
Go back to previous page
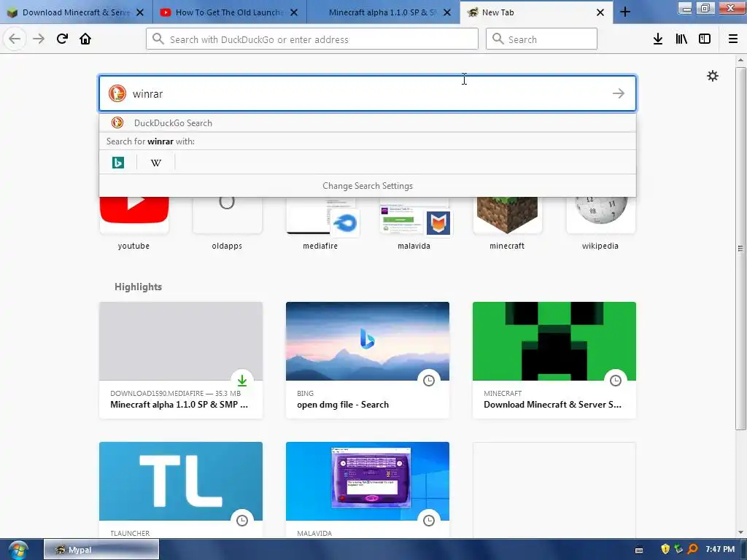(15, 39)
